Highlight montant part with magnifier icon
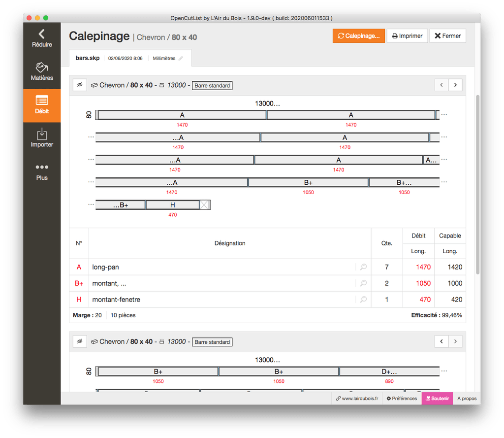Image resolution: width=504 pixels, height=438 pixels. (x=364, y=283)
